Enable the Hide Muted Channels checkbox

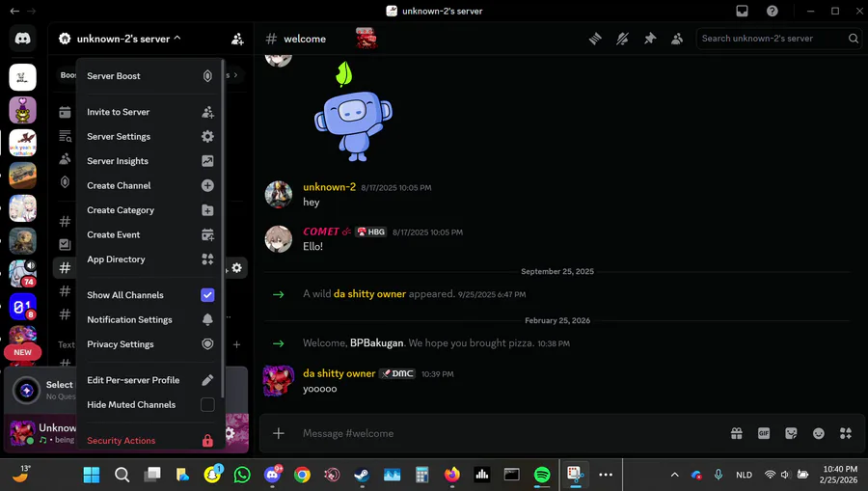click(207, 404)
